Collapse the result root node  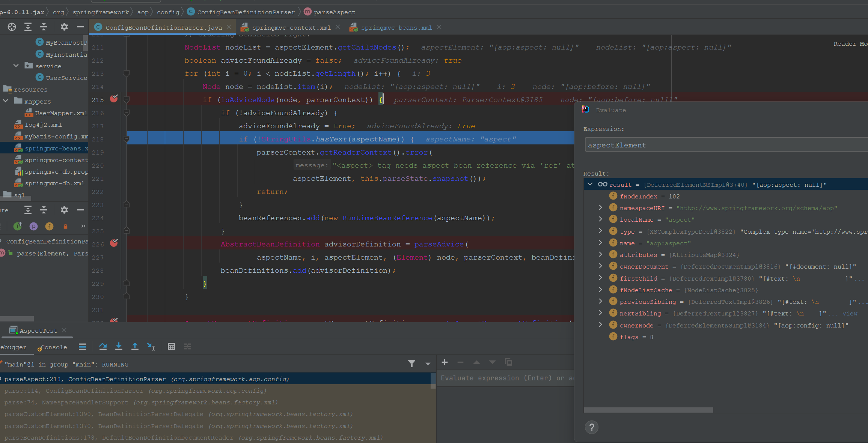[590, 184]
